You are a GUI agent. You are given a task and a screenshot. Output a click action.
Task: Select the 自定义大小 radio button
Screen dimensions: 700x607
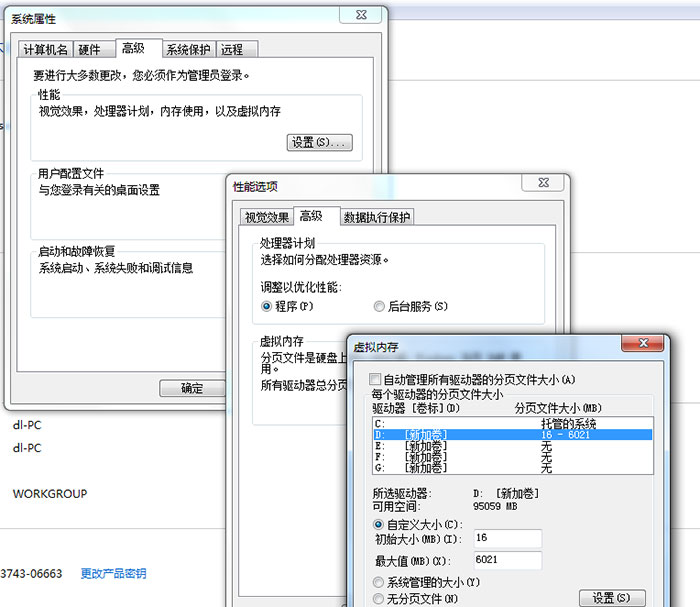[377, 524]
